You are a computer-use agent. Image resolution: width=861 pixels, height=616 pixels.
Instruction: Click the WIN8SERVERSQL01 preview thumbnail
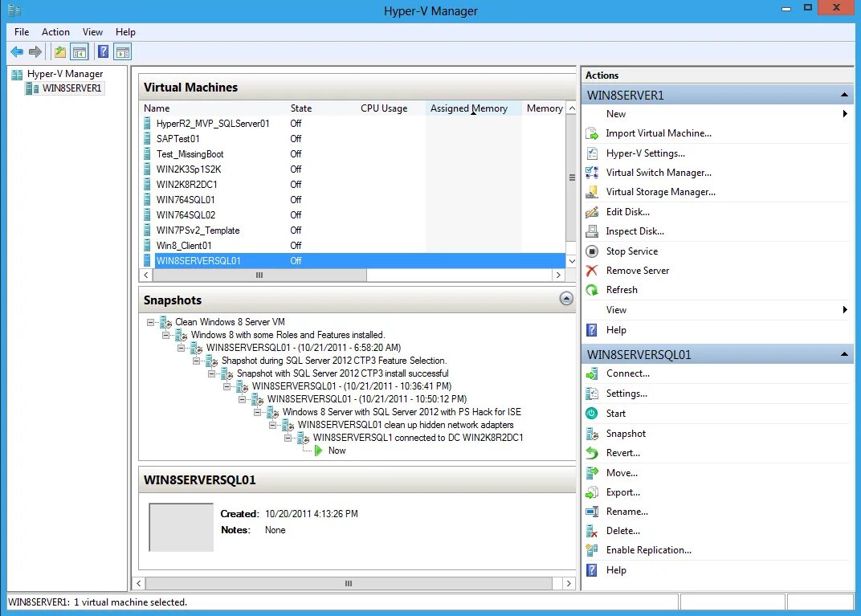point(182,528)
